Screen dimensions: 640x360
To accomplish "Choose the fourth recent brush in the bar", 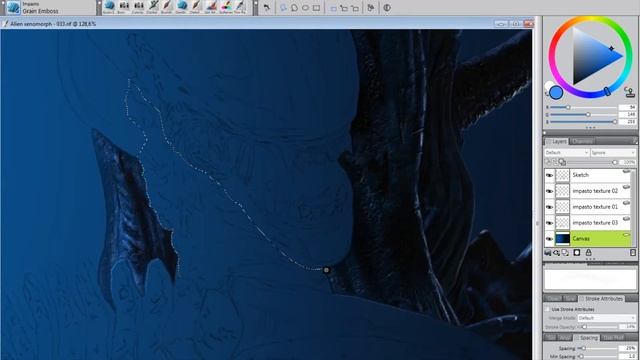I will (x=153, y=7).
